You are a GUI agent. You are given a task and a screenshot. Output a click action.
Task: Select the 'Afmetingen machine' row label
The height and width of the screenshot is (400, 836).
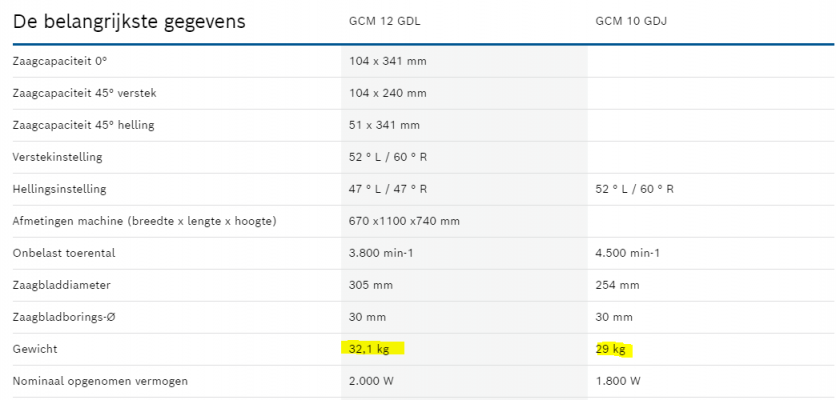[x=144, y=221]
